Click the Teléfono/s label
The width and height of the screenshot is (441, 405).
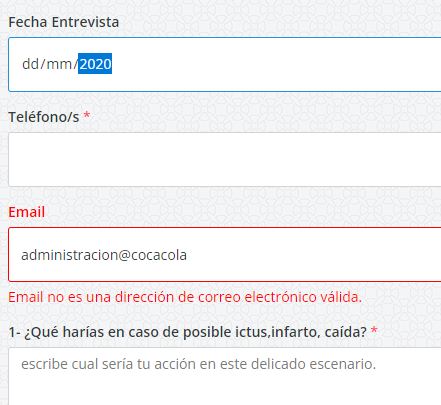(x=44, y=117)
